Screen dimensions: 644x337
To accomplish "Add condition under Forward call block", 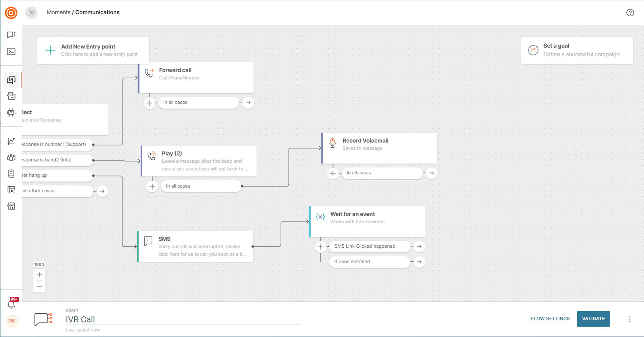I will point(149,103).
